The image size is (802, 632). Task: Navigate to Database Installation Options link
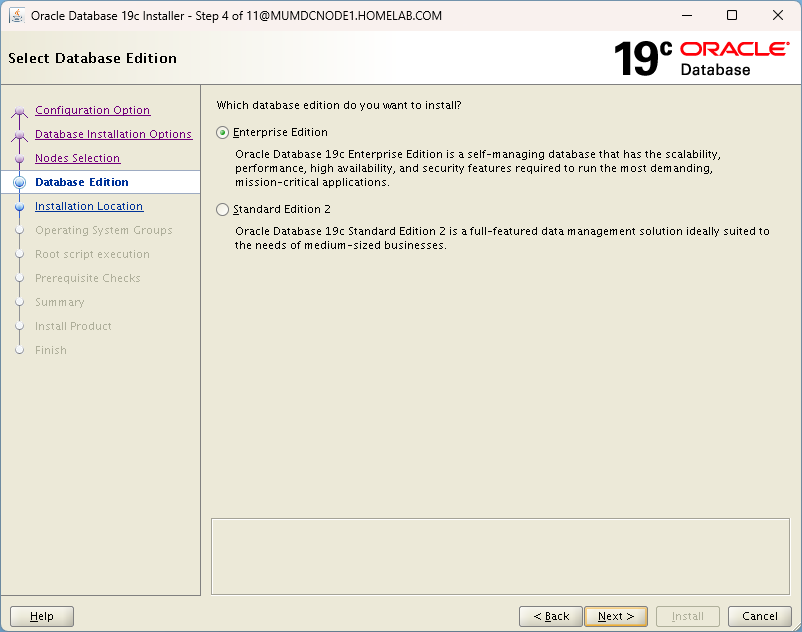click(x=113, y=134)
